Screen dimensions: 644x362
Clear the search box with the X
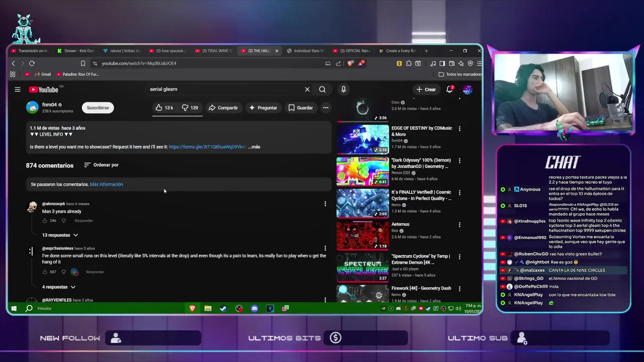point(307,89)
